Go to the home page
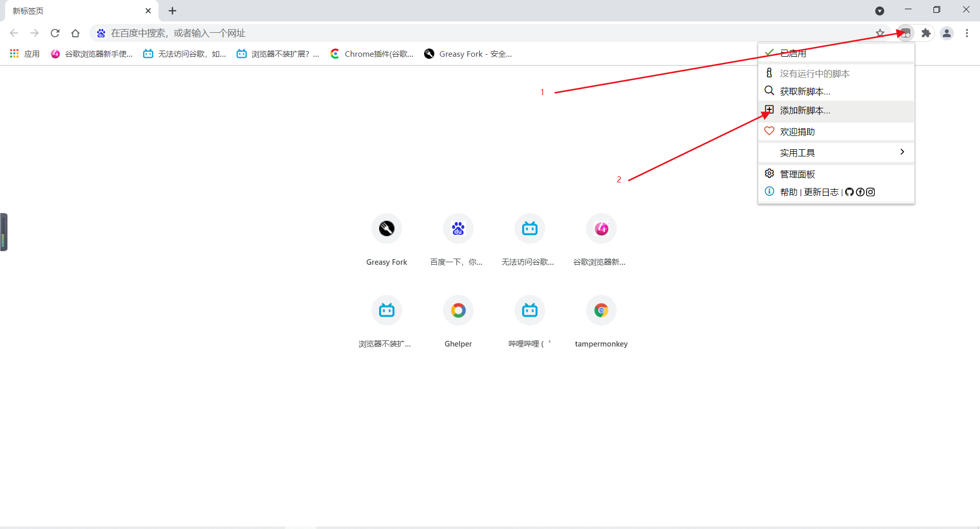 point(76,33)
